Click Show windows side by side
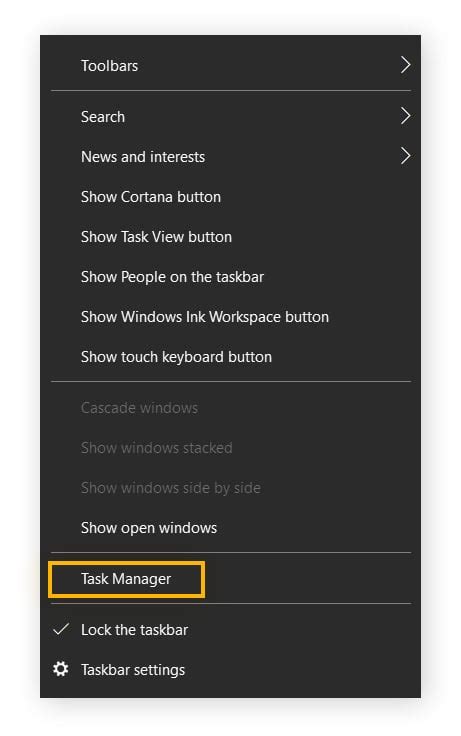The height and width of the screenshot is (736, 461). click(230, 488)
